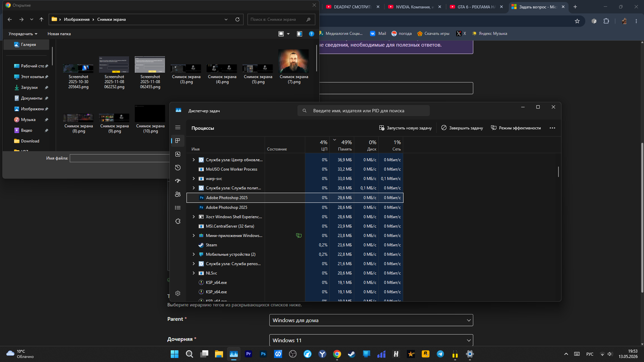Screen dimensions: 644x362
Task: Open the Parent dropdown Windows для дома
Action: click(x=371, y=320)
